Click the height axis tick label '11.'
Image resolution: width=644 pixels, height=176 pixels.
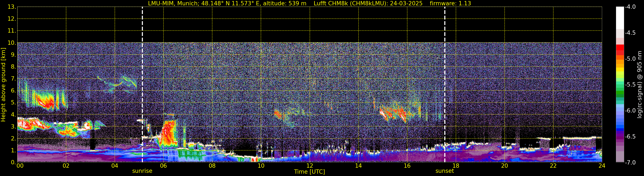tap(12, 31)
